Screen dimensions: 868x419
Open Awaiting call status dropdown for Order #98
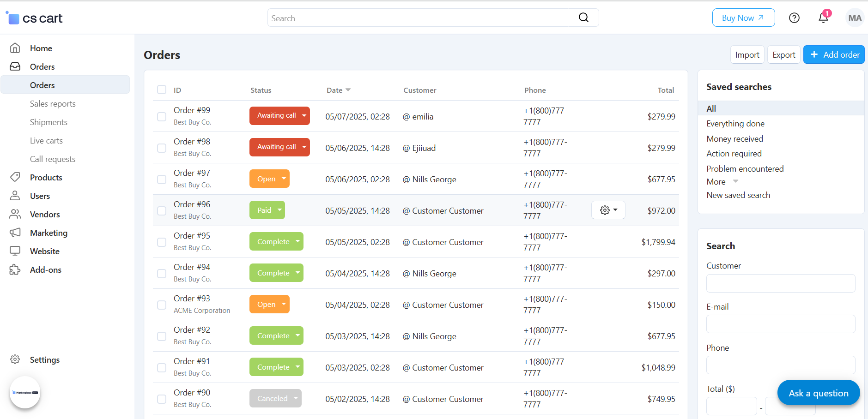279,147
